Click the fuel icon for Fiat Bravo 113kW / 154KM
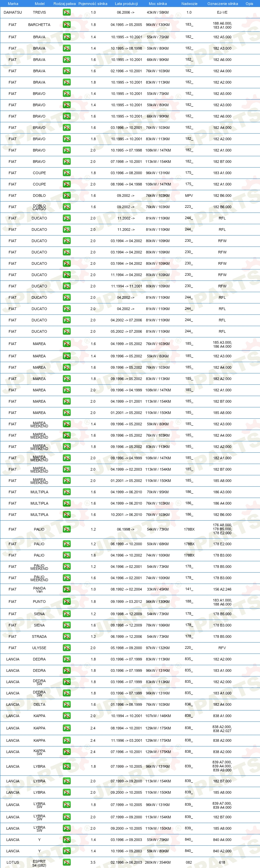 [x=66, y=162]
